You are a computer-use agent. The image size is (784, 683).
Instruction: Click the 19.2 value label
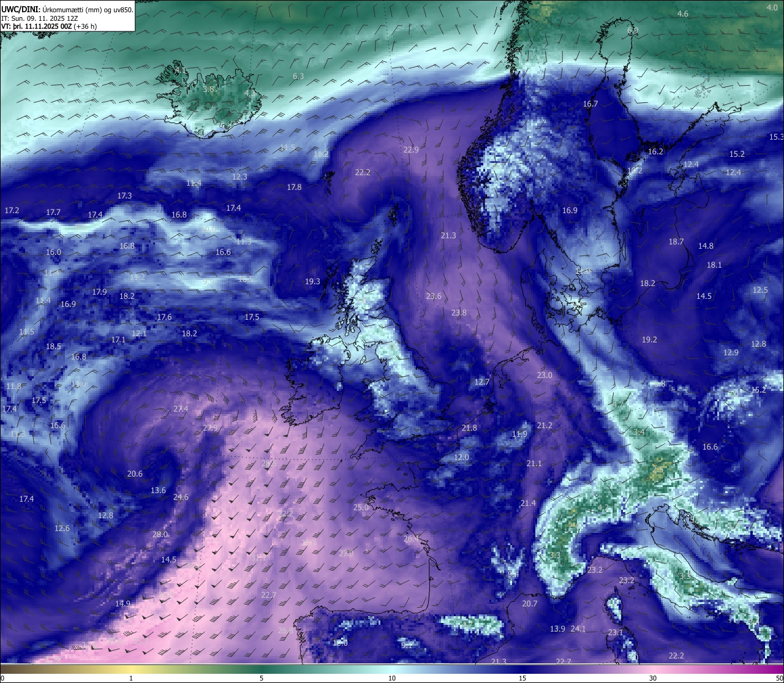coord(649,340)
